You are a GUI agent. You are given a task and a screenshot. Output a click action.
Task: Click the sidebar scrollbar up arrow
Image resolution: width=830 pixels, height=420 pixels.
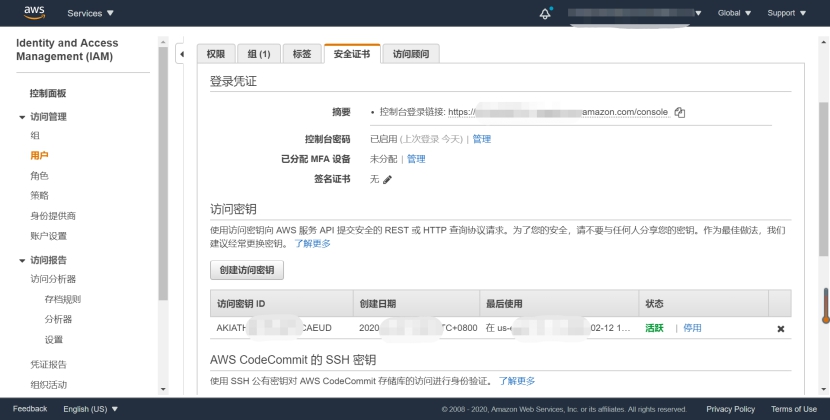[x=163, y=42]
